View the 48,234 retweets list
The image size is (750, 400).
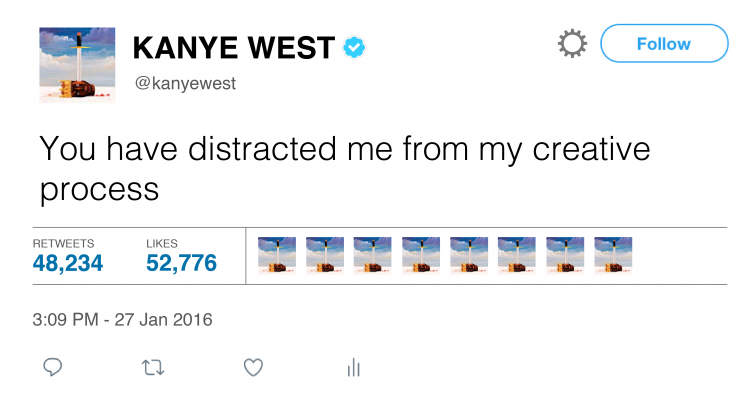(67, 263)
